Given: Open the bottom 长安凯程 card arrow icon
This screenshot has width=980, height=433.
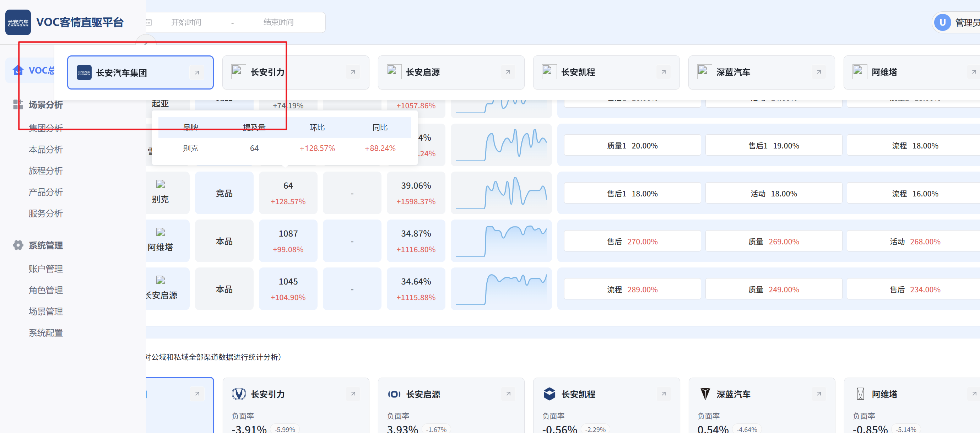Looking at the screenshot, I should pos(664,394).
